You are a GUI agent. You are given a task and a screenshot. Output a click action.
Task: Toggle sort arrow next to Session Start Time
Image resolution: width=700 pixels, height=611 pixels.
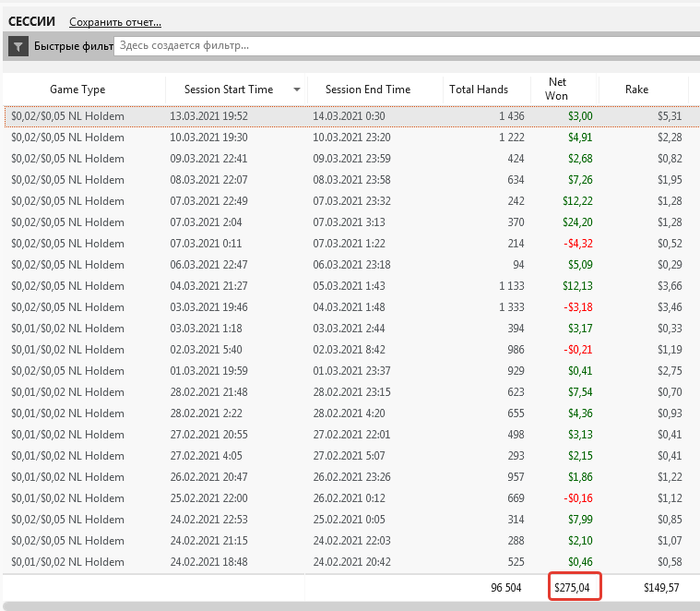coord(297,90)
